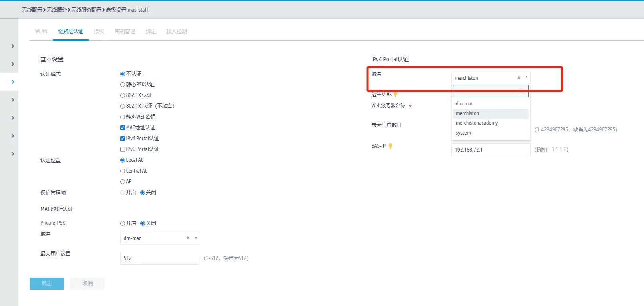This screenshot has height=306, width=644.
Task: Click the BAS-IP field showing 192.168.72.1
Action: coord(491,150)
